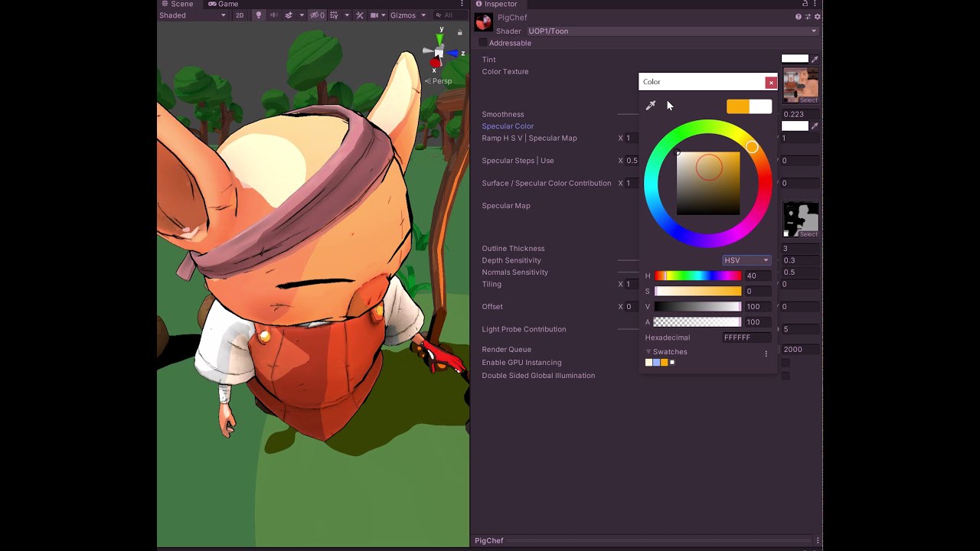Image resolution: width=980 pixels, height=551 pixels.
Task: Click the Smoothness value field 0.223
Action: pos(800,115)
